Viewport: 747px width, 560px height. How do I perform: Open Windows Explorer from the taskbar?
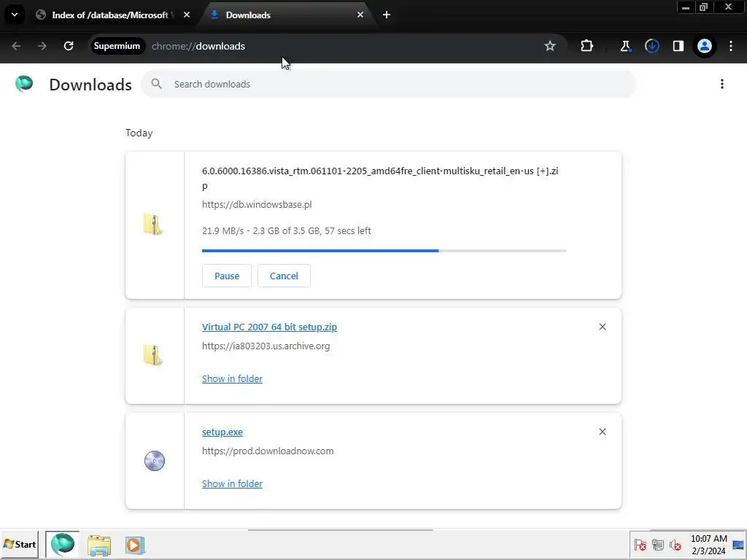(99, 545)
